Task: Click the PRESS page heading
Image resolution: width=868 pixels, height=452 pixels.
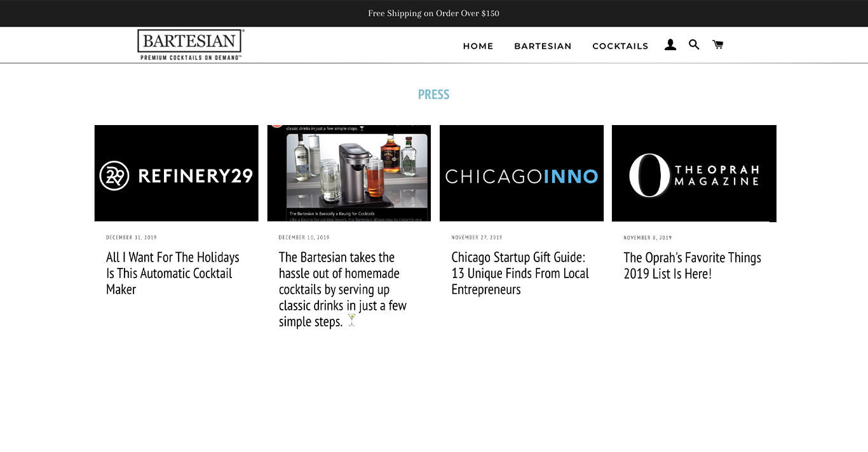Action: 434,95
